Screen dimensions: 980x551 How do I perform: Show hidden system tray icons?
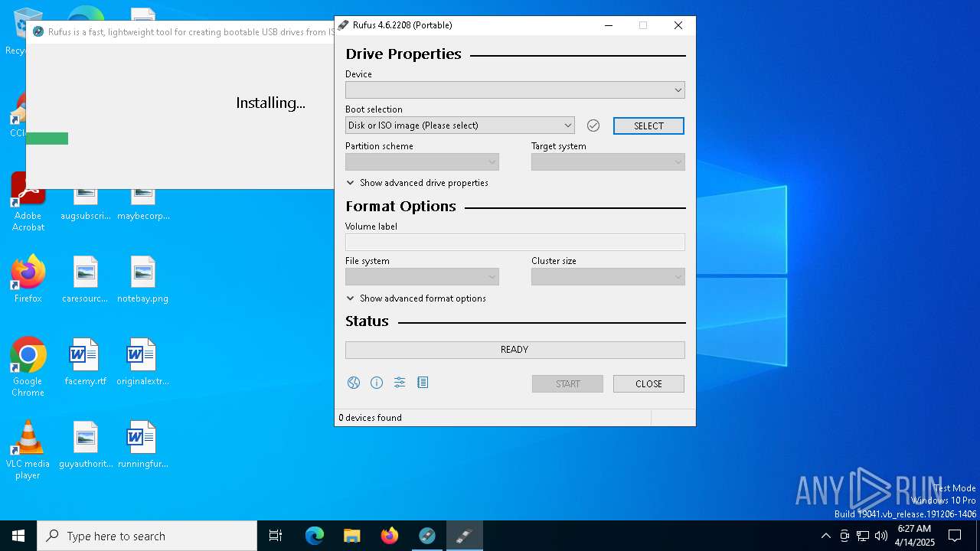[825, 536]
